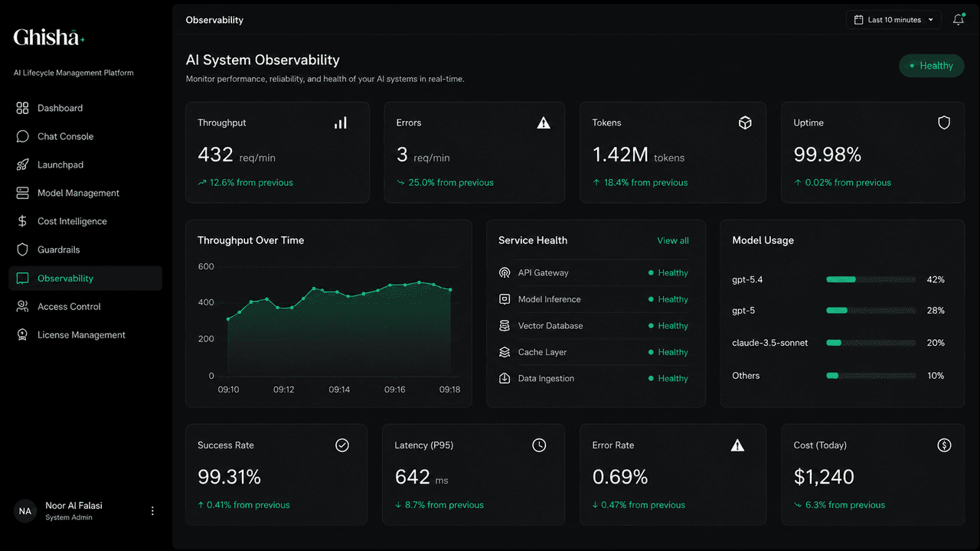Click the 0.69% error rate value

coord(620,477)
